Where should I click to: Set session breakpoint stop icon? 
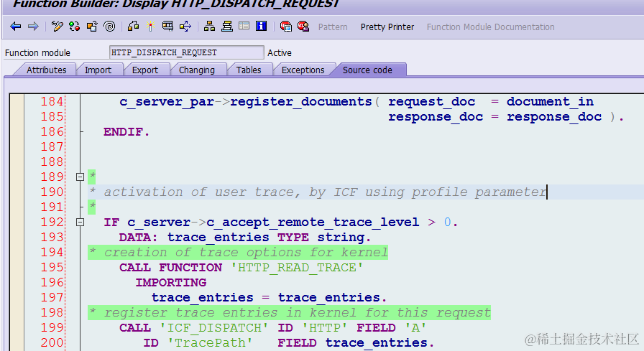(x=285, y=27)
